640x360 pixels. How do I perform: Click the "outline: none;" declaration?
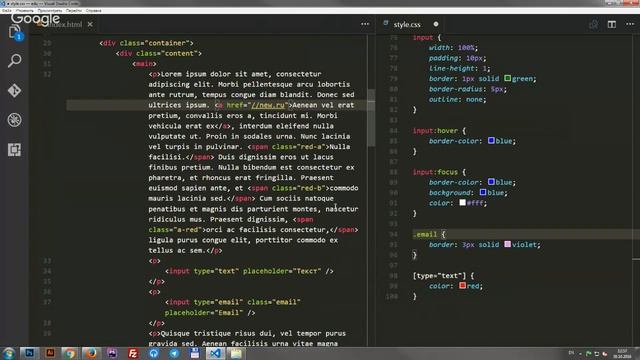[458, 99]
